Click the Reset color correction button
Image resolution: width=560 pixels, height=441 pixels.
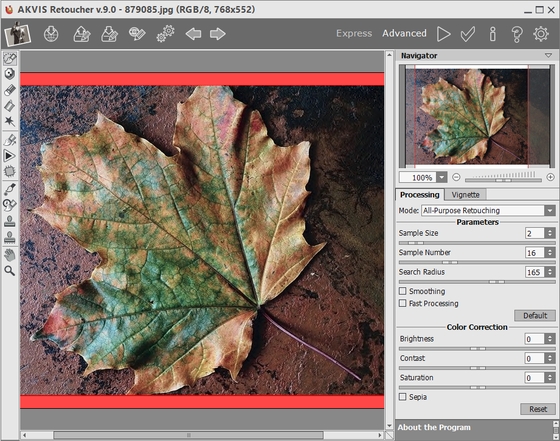click(x=538, y=409)
